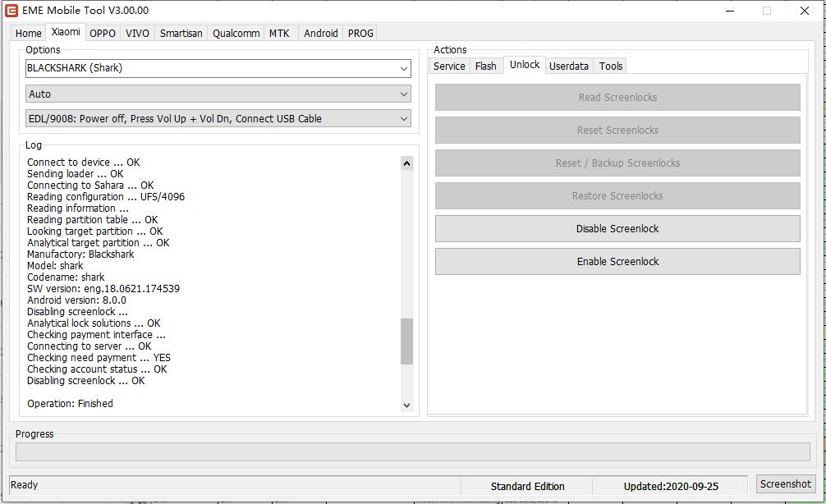Image resolution: width=826 pixels, height=504 pixels.
Task: Click the log scrollbar thumb
Action: pos(406,341)
